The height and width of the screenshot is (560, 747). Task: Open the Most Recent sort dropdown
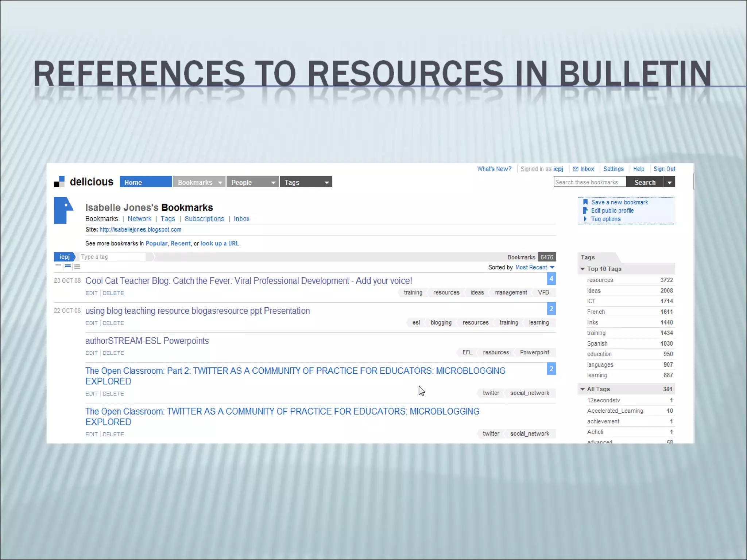point(552,267)
